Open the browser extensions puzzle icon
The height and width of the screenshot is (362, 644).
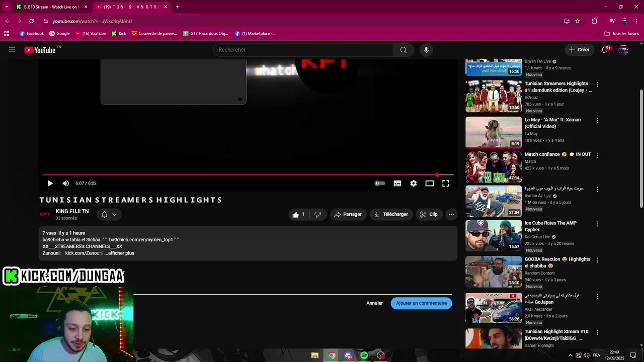coord(595,21)
